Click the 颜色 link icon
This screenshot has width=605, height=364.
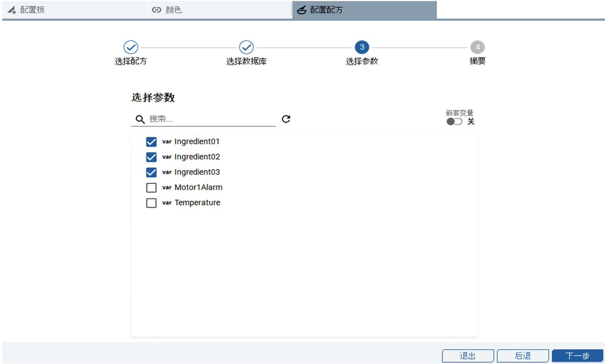(x=157, y=10)
